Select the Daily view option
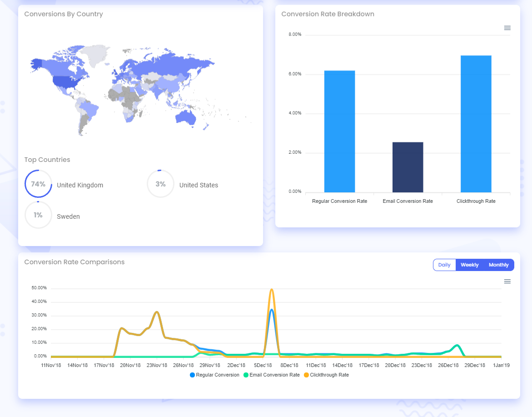The width and height of the screenshot is (532, 417). [x=444, y=265]
